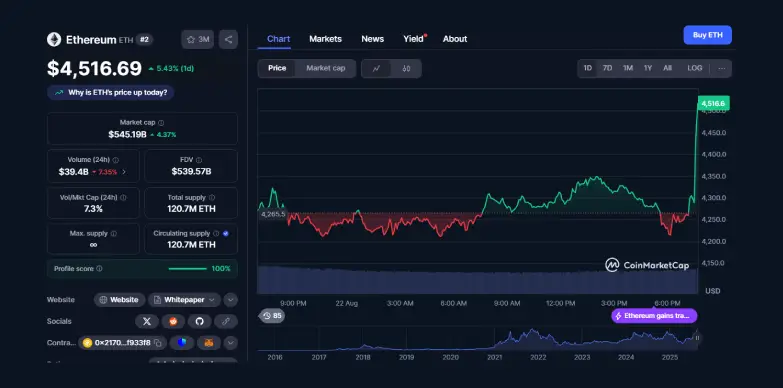Image resolution: width=783 pixels, height=388 pixels.
Task: Click the $539.57B FDV value
Action: point(191,171)
